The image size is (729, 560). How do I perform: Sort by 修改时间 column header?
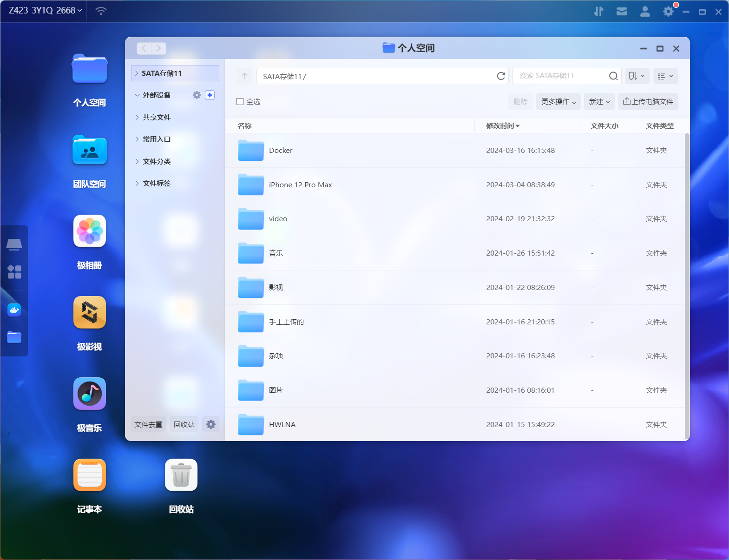[503, 125]
